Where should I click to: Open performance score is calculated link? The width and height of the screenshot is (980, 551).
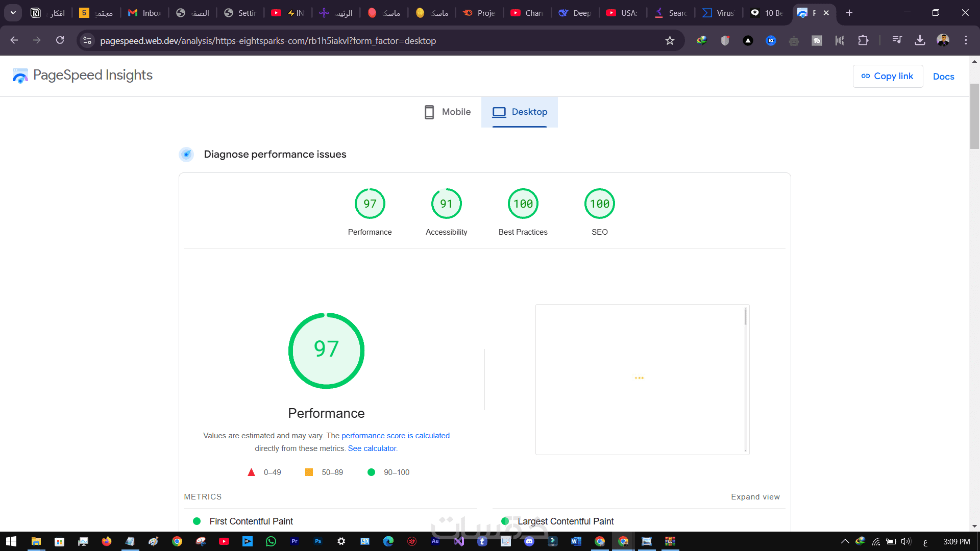[395, 436]
